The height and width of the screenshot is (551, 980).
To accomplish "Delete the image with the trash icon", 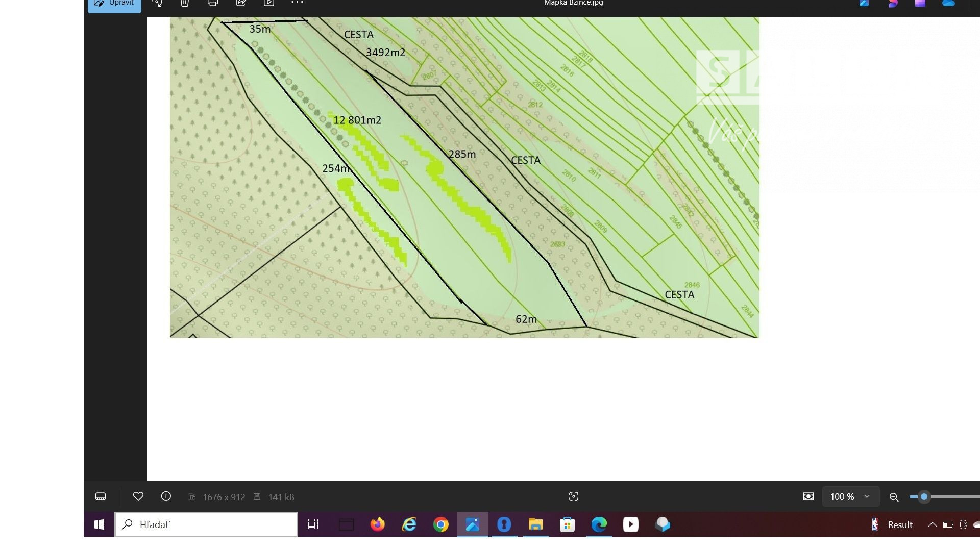I will (x=185, y=3).
